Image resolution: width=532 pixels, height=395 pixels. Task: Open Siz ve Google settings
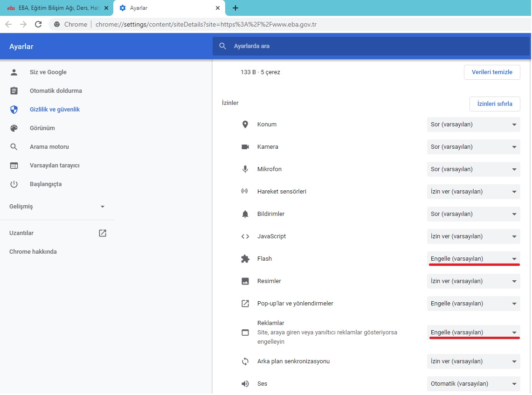point(48,72)
